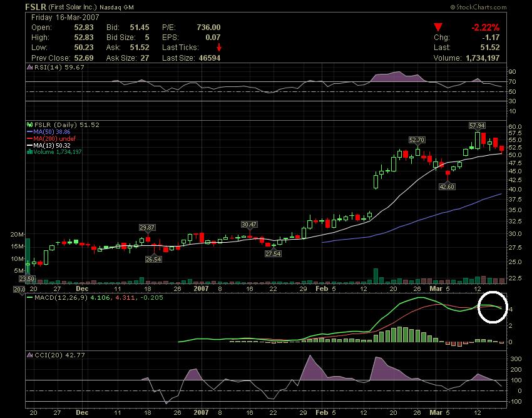
Task: Click the 26.54 price low label
Action: tap(153, 259)
